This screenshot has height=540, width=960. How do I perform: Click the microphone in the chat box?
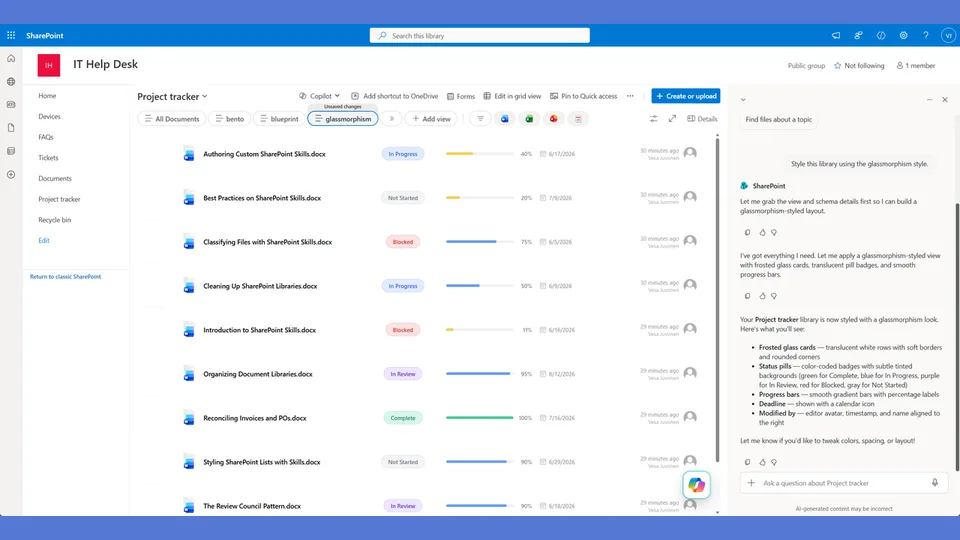tap(935, 482)
